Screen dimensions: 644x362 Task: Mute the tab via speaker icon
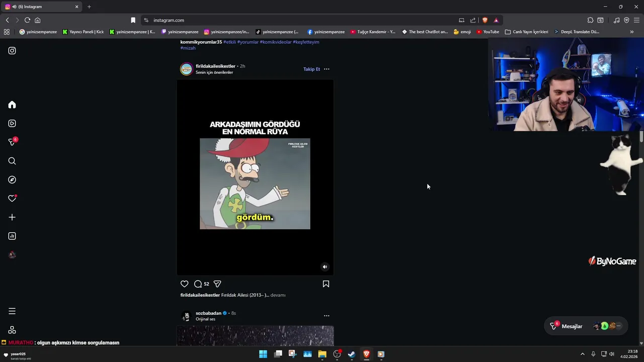point(14,7)
